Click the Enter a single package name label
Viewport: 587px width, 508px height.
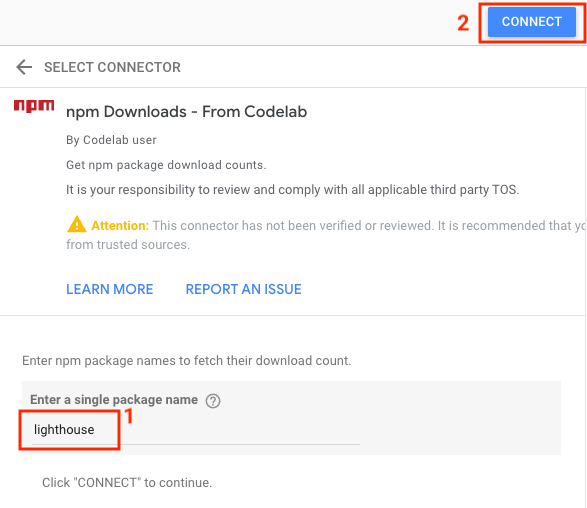tap(114, 400)
